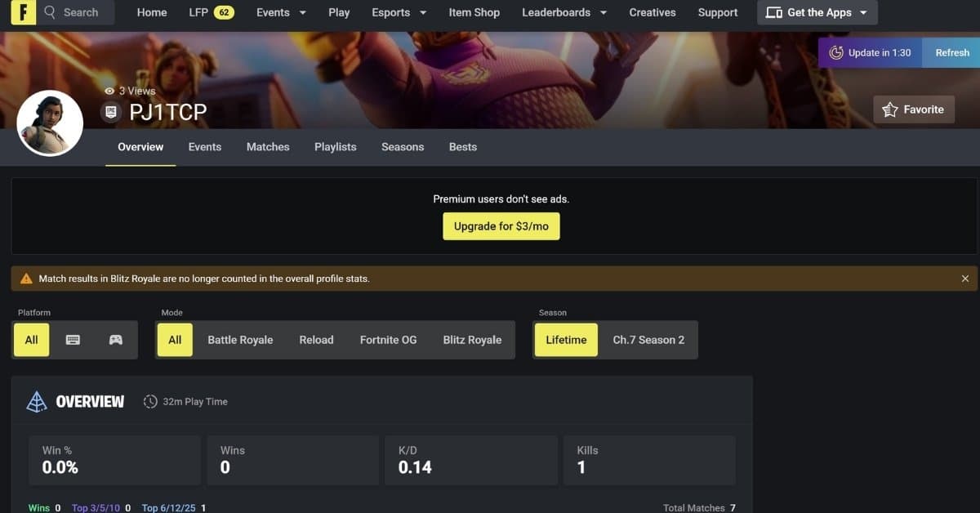This screenshot has width=980, height=513.
Task: Go to Home in top navigation
Action: click(152, 12)
